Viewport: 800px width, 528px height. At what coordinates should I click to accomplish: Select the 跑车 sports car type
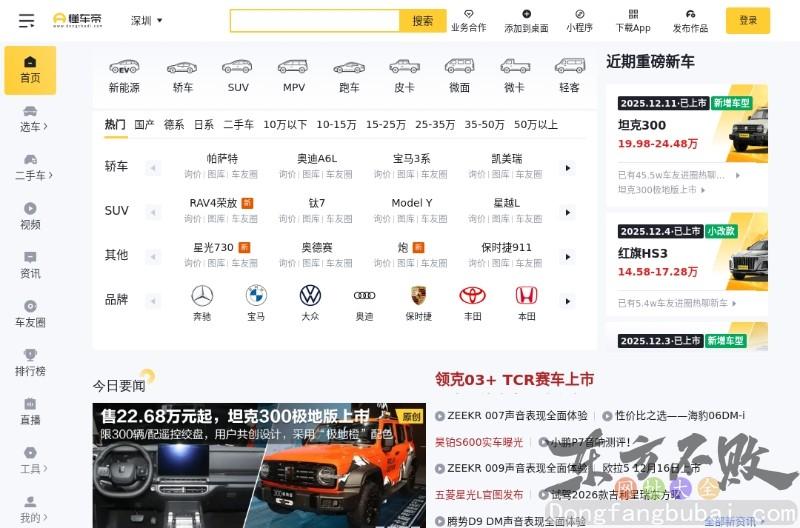coord(349,77)
